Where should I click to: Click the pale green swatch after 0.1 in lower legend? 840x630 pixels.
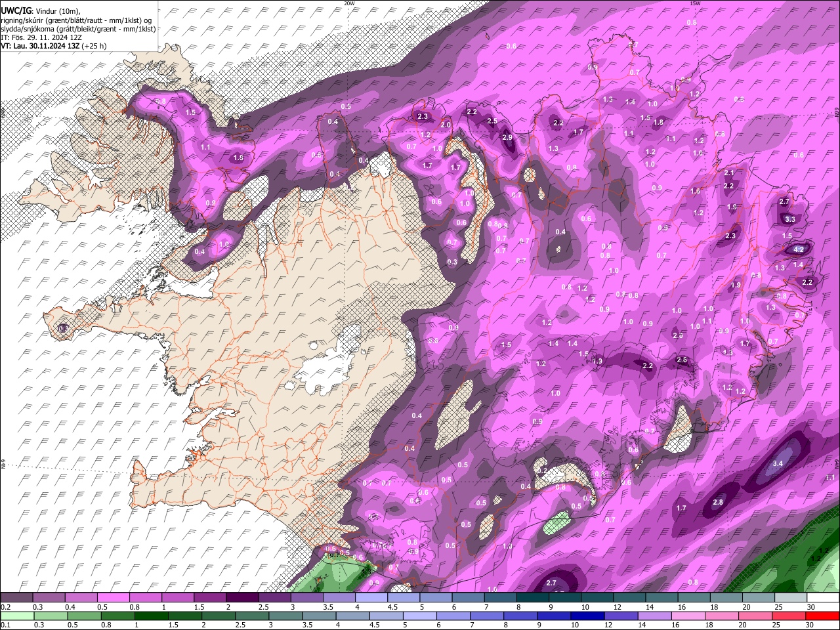tap(17, 616)
